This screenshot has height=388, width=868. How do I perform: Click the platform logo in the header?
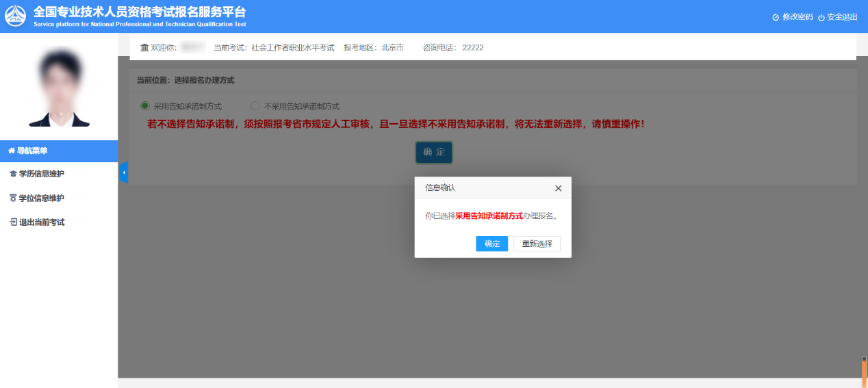coord(16,16)
